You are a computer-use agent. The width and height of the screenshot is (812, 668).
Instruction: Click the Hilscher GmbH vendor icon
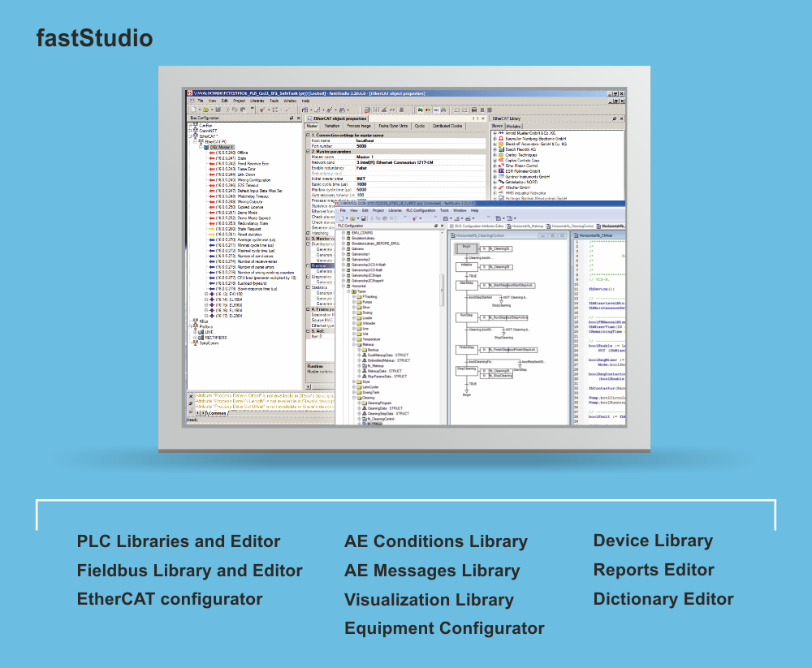(x=501, y=186)
